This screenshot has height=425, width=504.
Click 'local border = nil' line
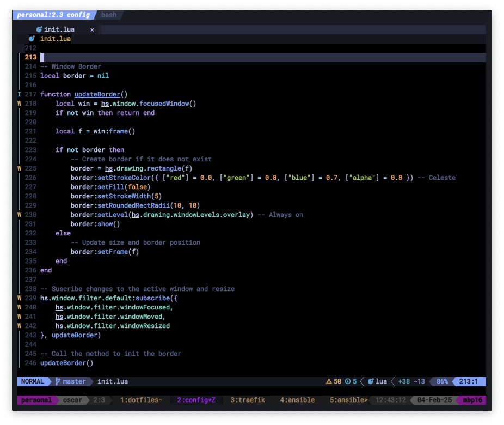coord(75,76)
